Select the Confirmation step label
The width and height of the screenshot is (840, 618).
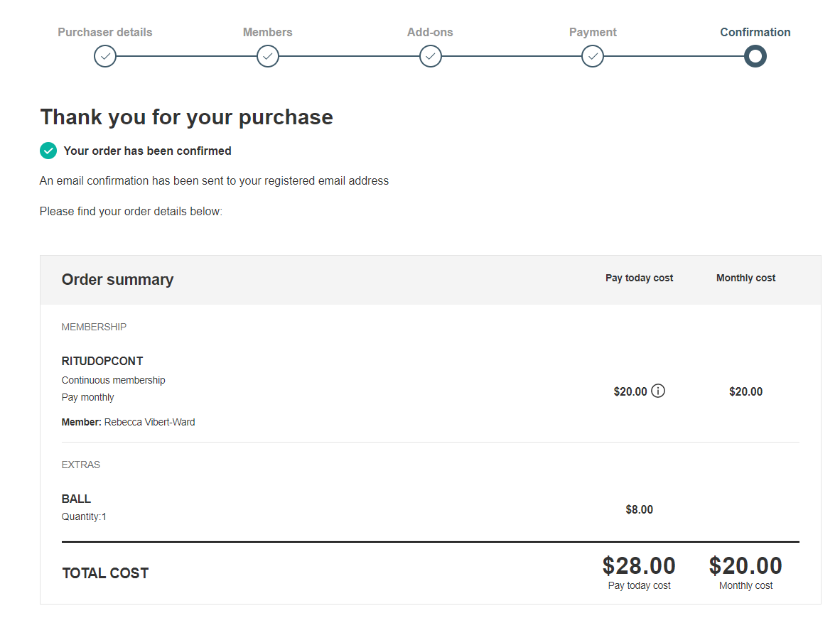coord(755,32)
